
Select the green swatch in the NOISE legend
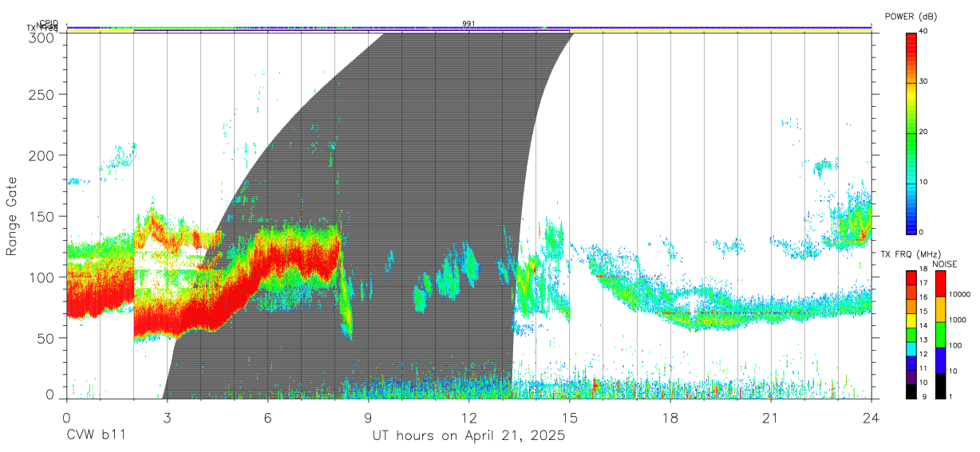pyautogui.click(x=939, y=335)
